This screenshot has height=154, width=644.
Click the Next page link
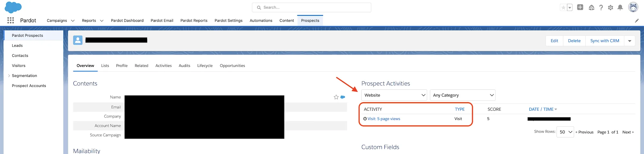628,132
